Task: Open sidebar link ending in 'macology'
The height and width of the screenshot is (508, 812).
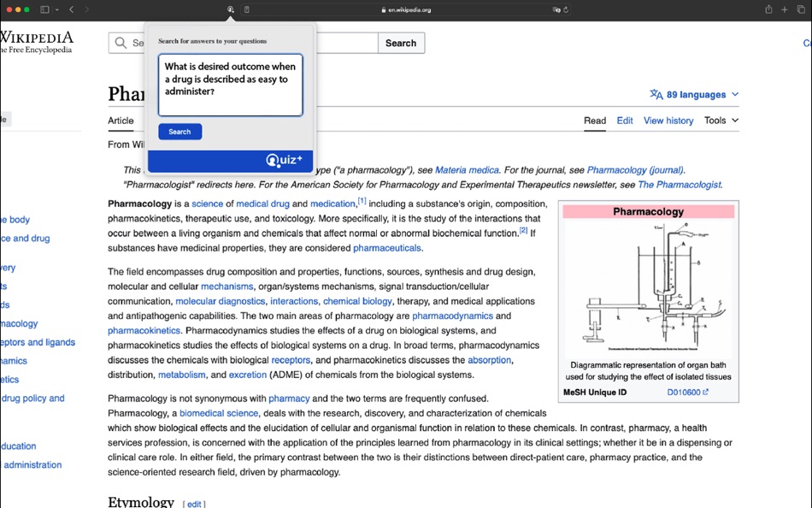Action: (x=19, y=323)
